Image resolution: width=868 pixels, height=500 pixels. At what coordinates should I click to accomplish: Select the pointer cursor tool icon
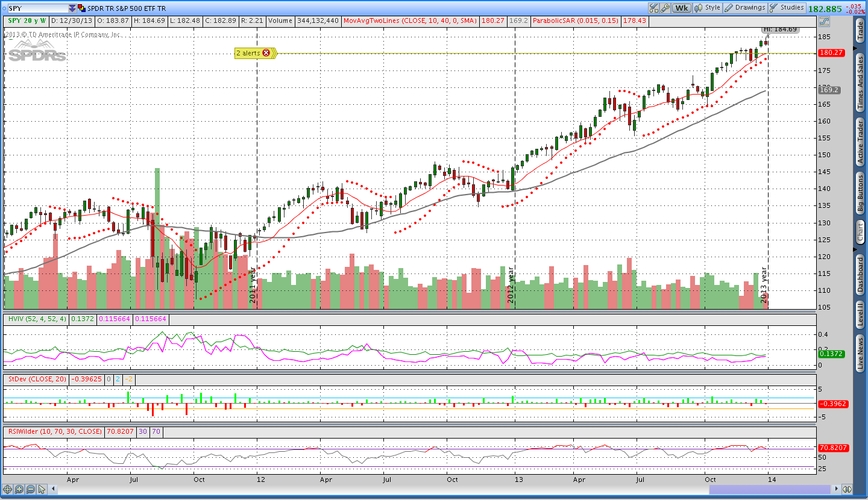(x=43, y=489)
